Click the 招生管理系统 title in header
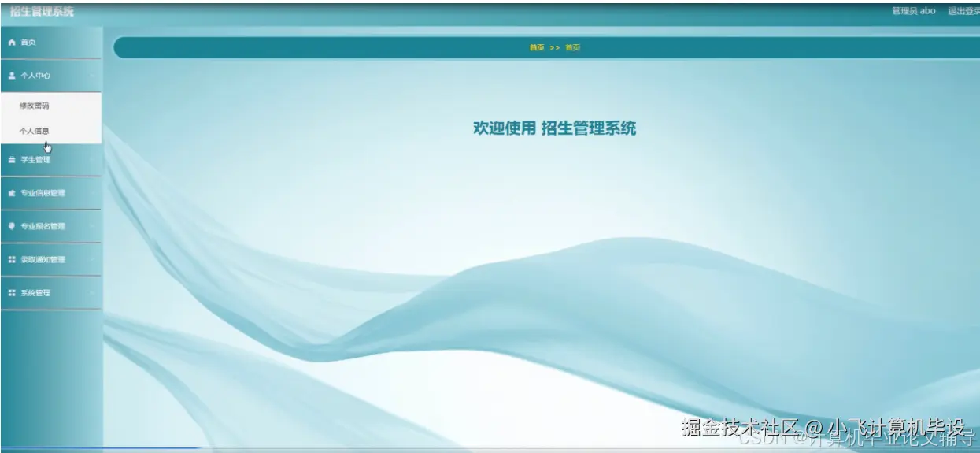The height and width of the screenshot is (453, 980). [x=43, y=11]
